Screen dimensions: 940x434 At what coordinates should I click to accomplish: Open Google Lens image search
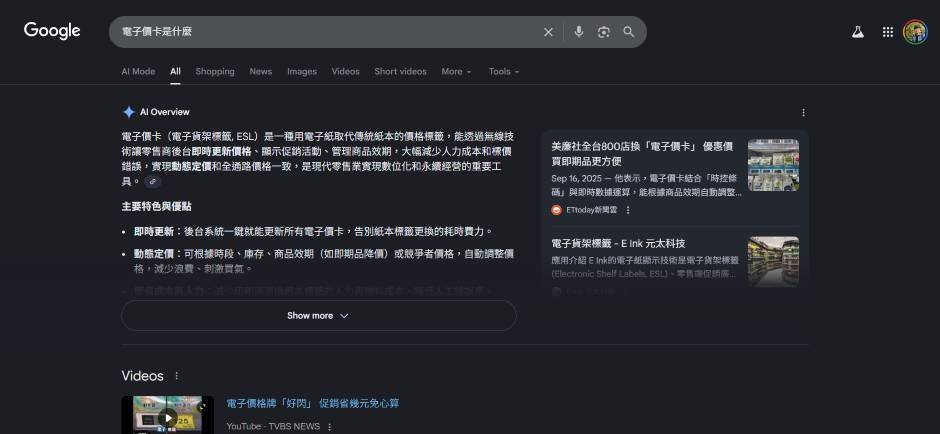pyautogui.click(x=604, y=32)
